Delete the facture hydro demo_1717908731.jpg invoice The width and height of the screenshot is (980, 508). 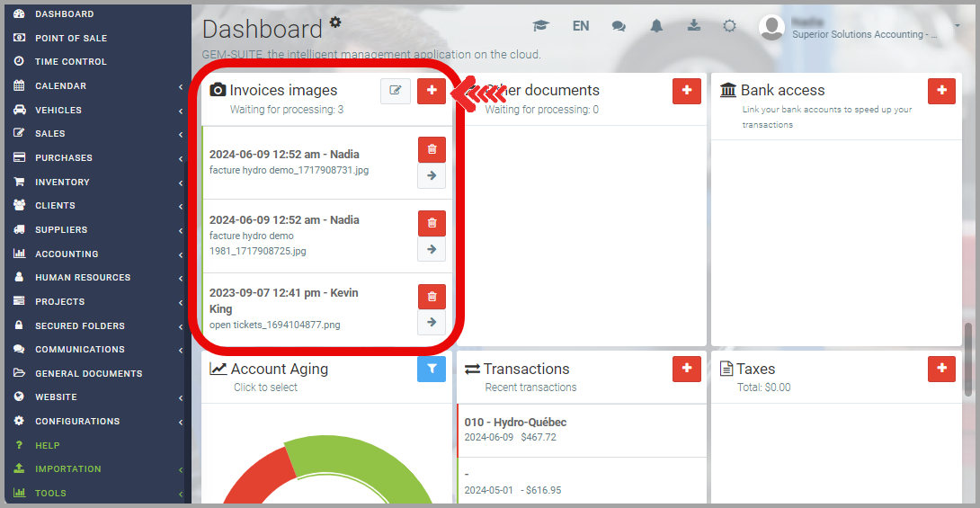click(x=432, y=149)
